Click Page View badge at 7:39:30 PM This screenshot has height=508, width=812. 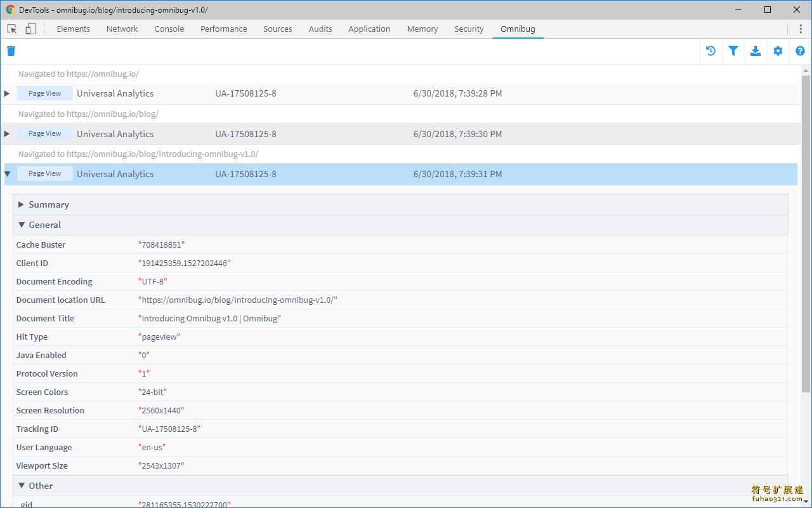45,133
